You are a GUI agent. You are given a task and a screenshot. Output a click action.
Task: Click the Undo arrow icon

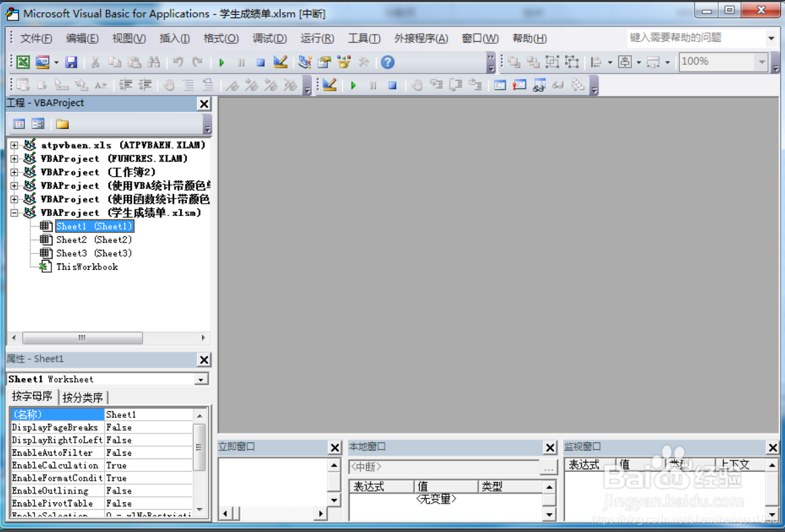pos(178,62)
